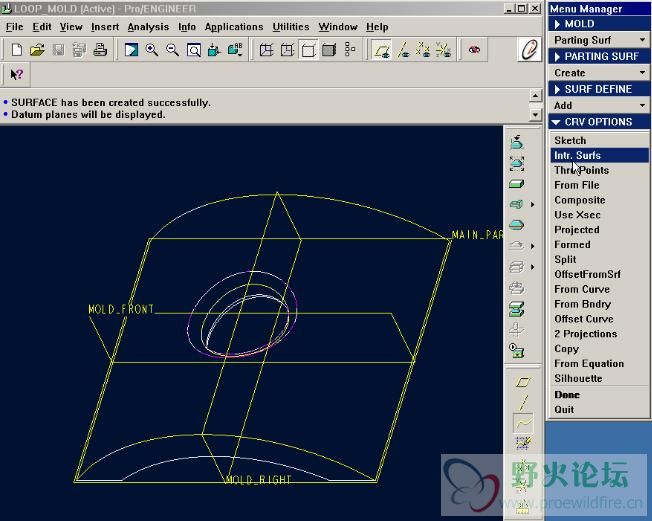Click the green component icon with a clock badge
This screenshot has width=652, height=521.
point(516,351)
